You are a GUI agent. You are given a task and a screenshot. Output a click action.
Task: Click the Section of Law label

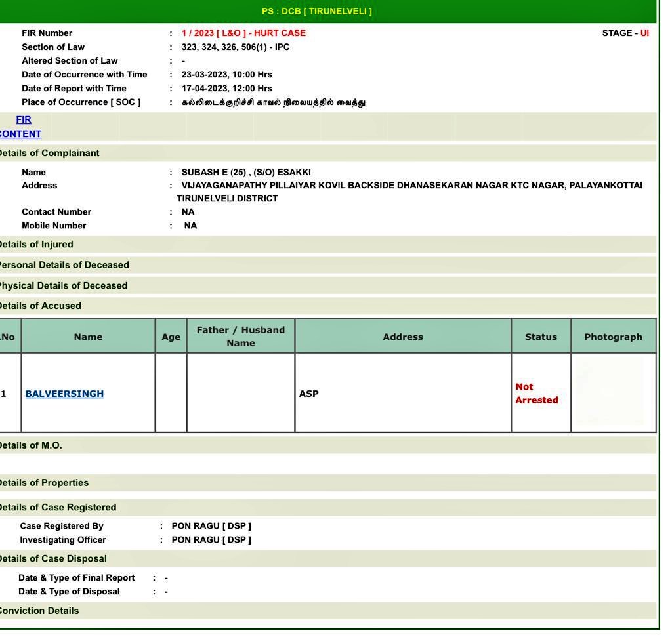(53, 47)
